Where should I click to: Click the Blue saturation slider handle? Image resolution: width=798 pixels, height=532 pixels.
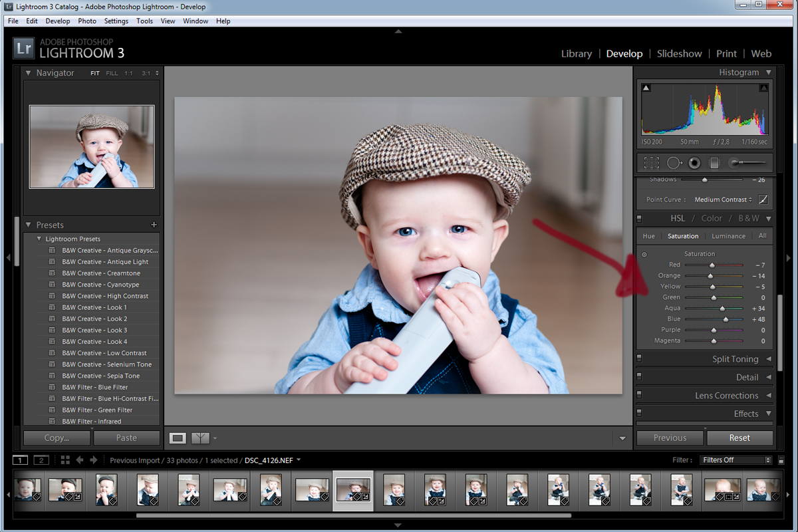pyautogui.click(x=726, y=319)
